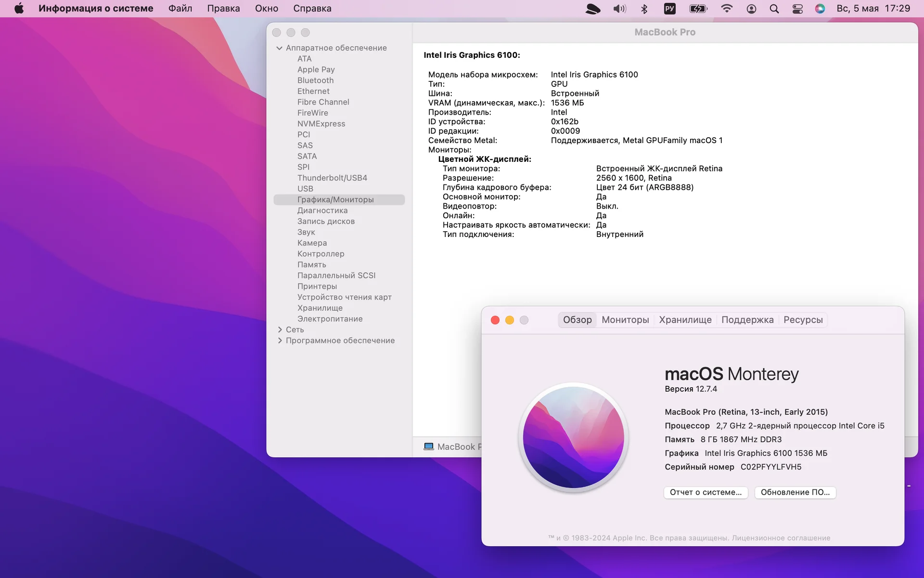Image resolution: width=924 pixels, height=578 pixels.
Task: Switch keyboard input source РУ
Action: pos(669,9)
